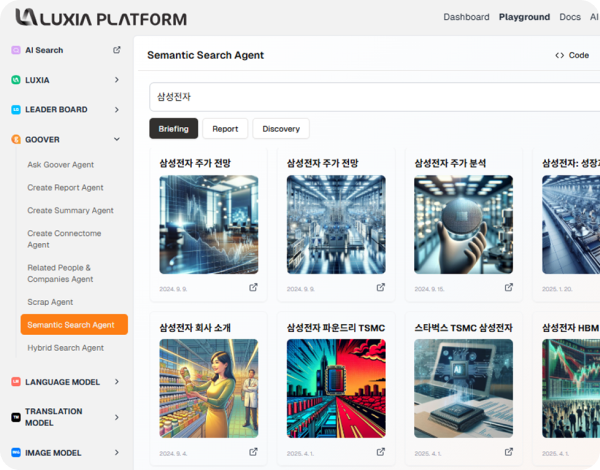This screenshot has height=470, width=600.
Task: Open external link of 삼성전자 파운드리 TSMC card
Action: coord(381,452)
